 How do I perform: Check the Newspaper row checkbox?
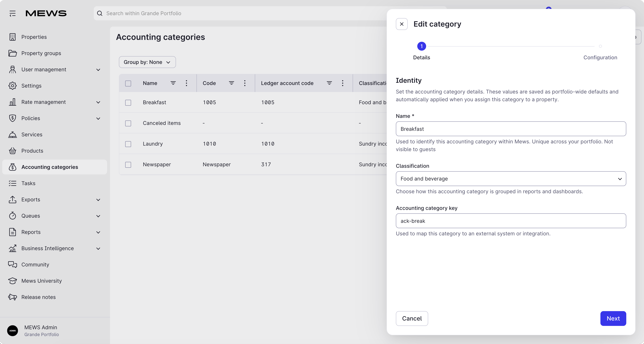[128, 165]
